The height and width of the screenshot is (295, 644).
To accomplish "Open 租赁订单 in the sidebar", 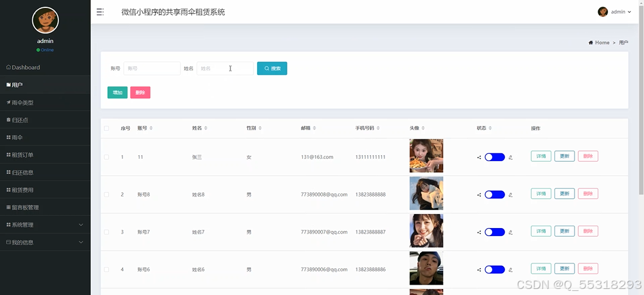I will click(x=45, y=155).
